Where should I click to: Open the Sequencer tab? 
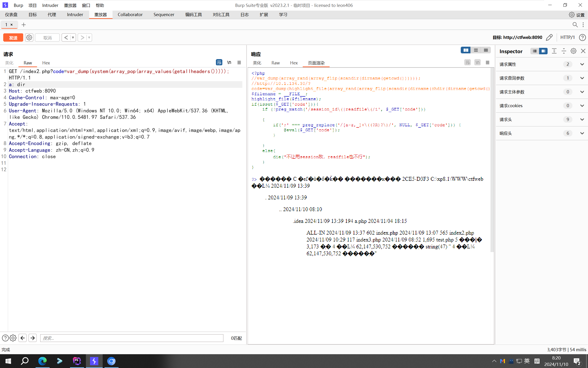pos(164,14)
